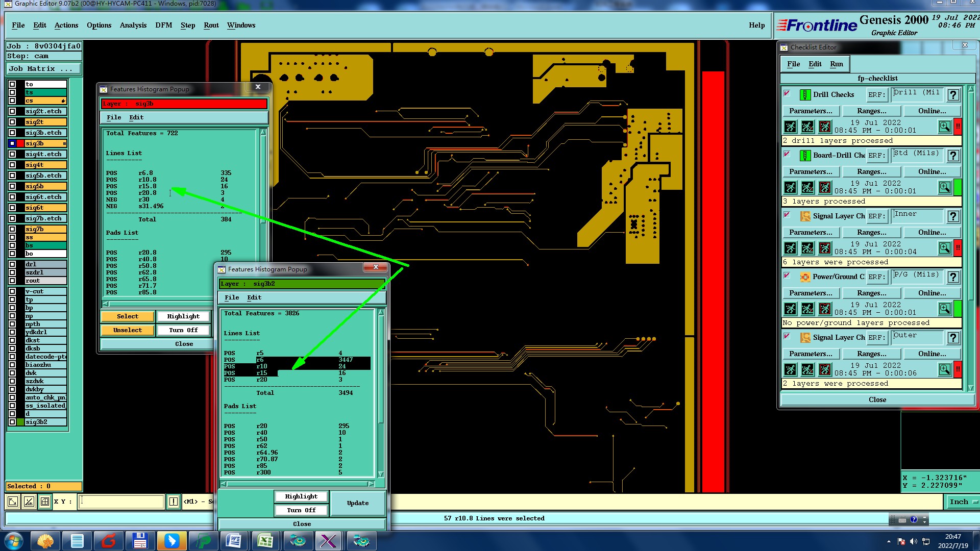Click Unselect button in sig3b histogram popup

click(x=128, y=330)
